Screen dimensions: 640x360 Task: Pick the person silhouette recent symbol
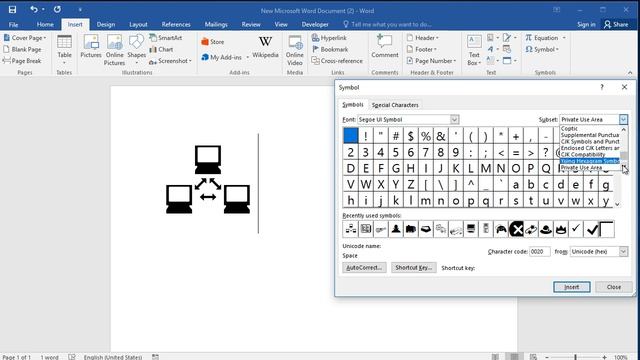coord(396,229)
